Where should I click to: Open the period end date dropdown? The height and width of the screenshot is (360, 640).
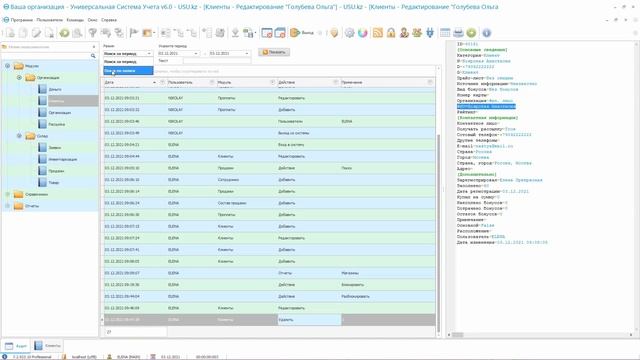(x=247, y=53)
